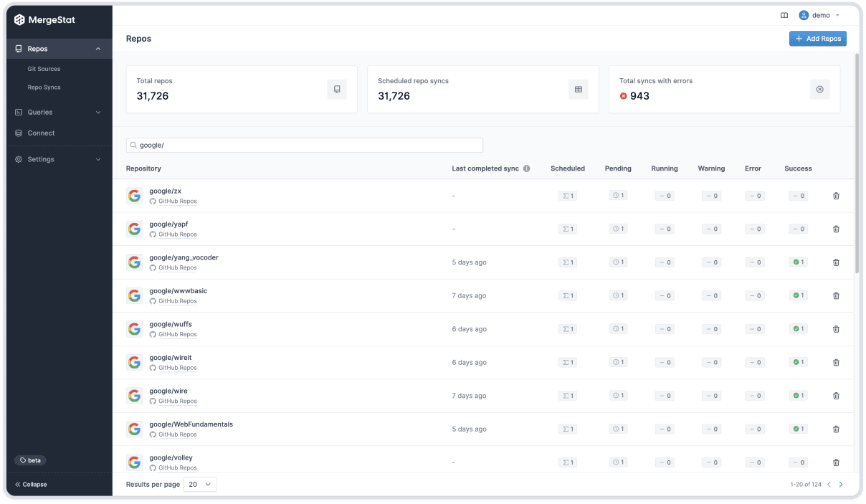Collapse the Repos sidebar section

point(98,49)
